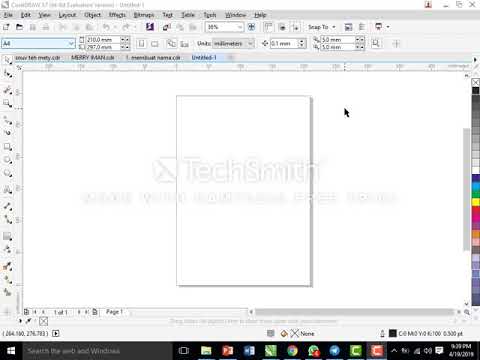Select the Freehand drawing tool
Screen dimensions: 480x360
[7, 119]
